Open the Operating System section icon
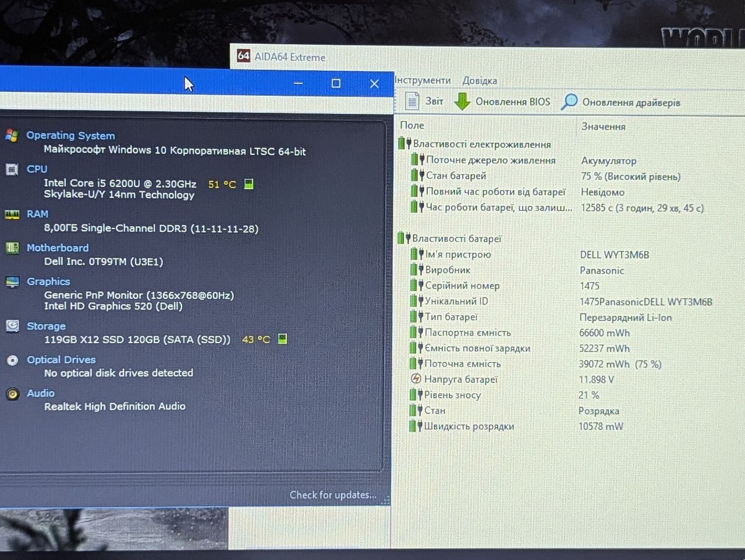Screen dimensions: 745x560 (12, 135)
